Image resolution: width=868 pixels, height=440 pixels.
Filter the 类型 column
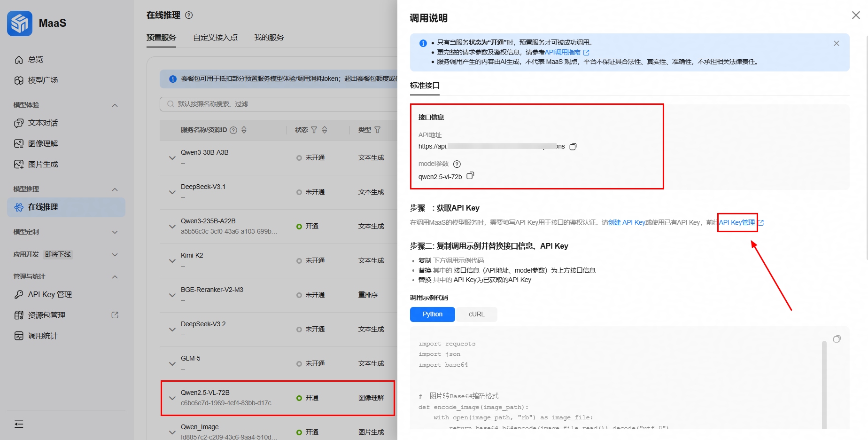click(377, 130)
